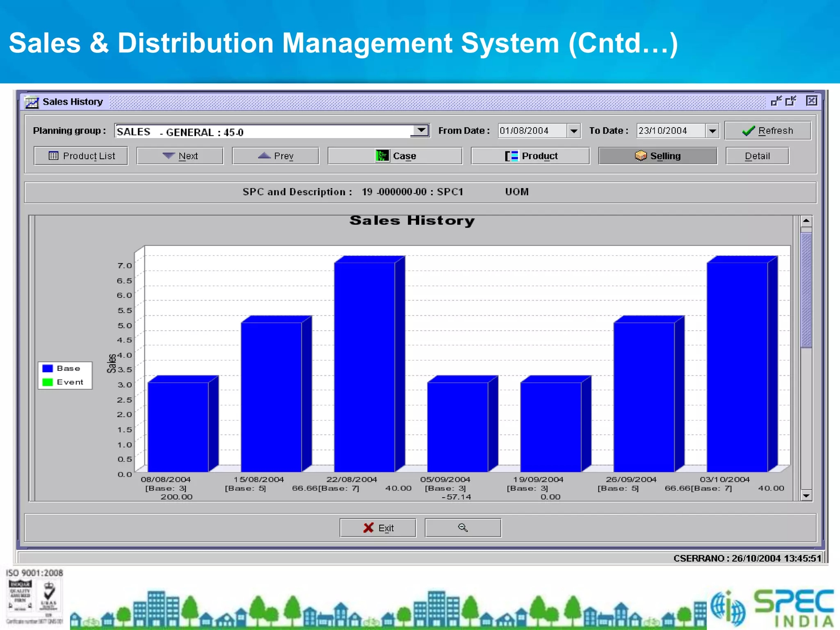Close the Sales History window
This screenshot has height=630, width=840.
811,101
